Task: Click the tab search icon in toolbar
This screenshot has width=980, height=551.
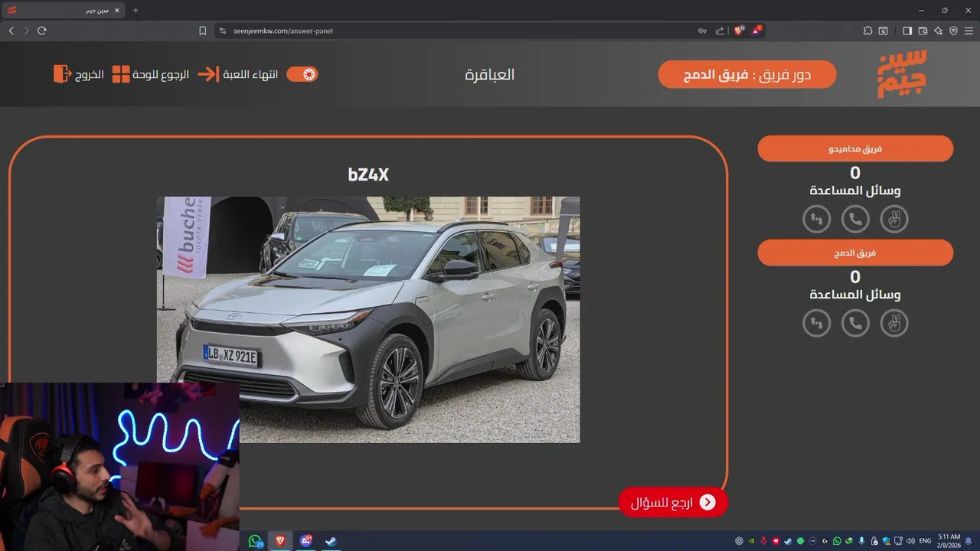Action: [x=884, y=31]
